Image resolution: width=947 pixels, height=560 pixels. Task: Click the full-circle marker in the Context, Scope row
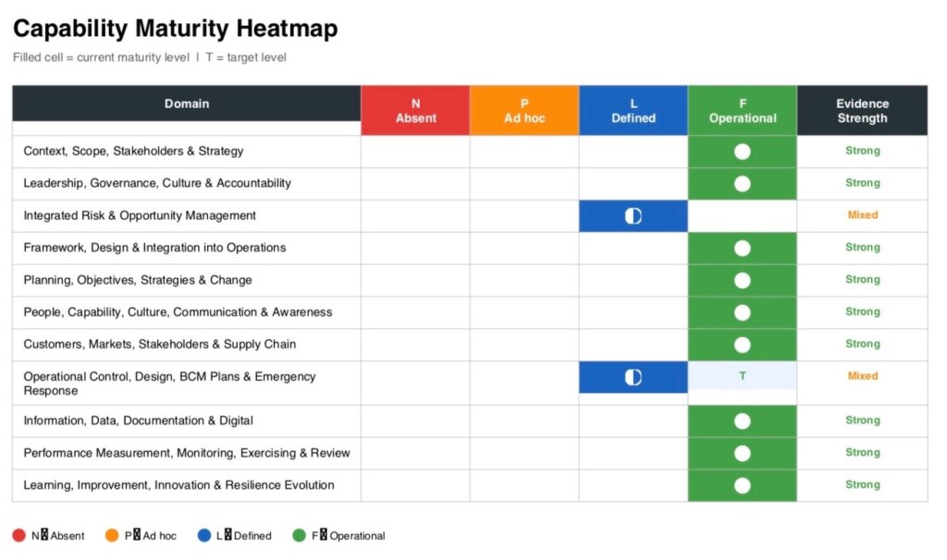pyautogui.click(x=742, y=152)
